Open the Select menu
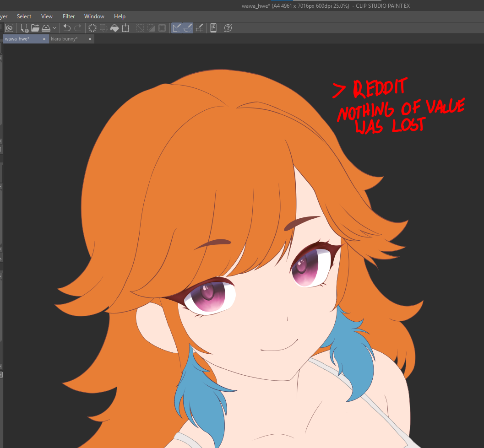 [x=24, y=16]
